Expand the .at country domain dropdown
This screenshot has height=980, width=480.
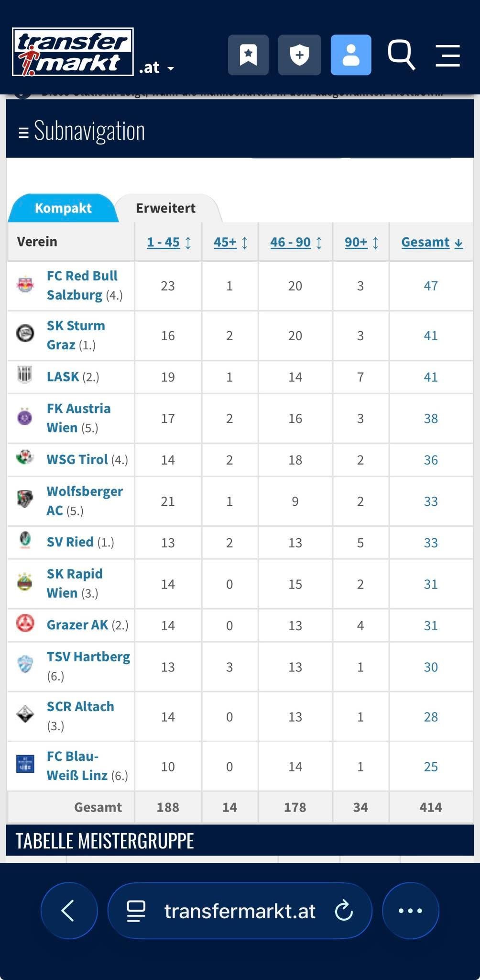(x=157, y=68)
